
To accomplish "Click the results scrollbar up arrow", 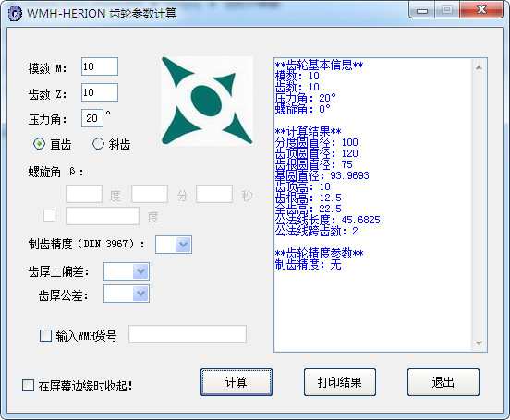I will click(x=479, y=67).
